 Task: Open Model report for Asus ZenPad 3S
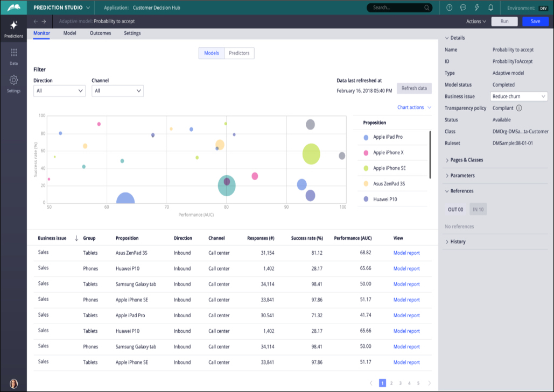coord(406,253)
